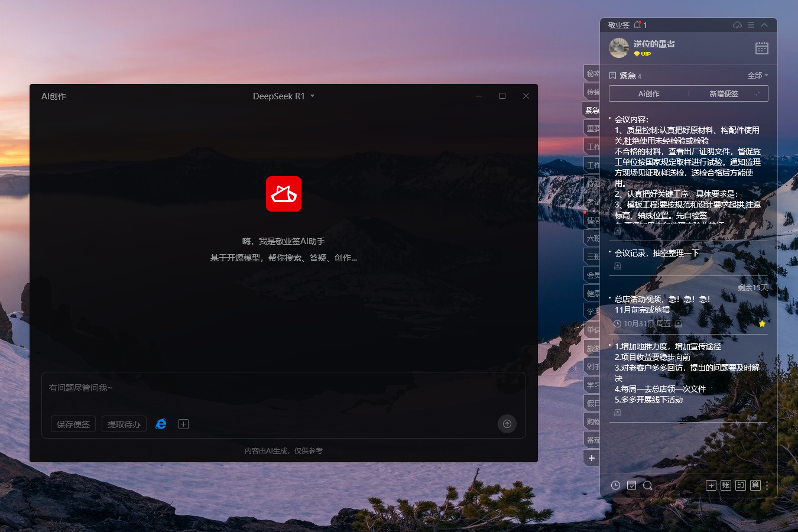The width and height of the screenshot is (798, 532).
Task: Click the new chat plus icon
Action: [x=183, y=424]
